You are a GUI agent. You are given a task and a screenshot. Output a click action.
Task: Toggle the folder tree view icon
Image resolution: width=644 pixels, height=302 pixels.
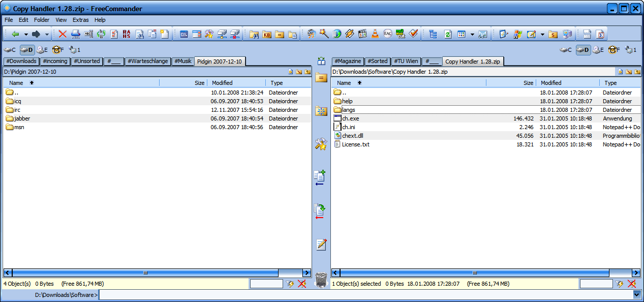coord(433,34)
